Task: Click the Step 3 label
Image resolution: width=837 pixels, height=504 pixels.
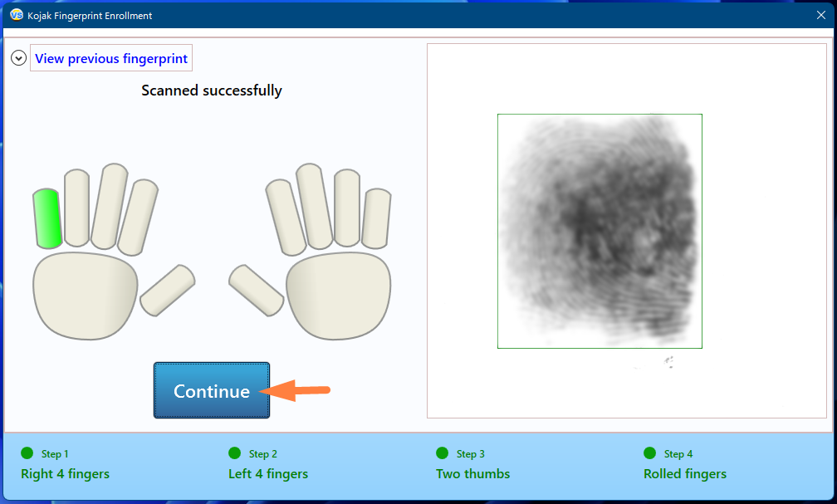Action: point(470,454)
